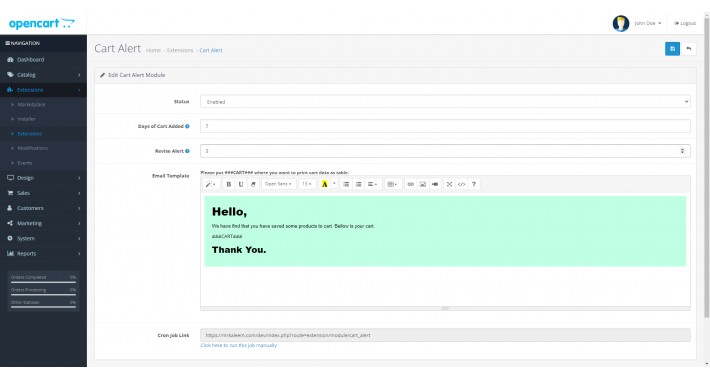Screen dimensions: 710x380
Task: Click the user avatar picture
Action: [621, 23]
